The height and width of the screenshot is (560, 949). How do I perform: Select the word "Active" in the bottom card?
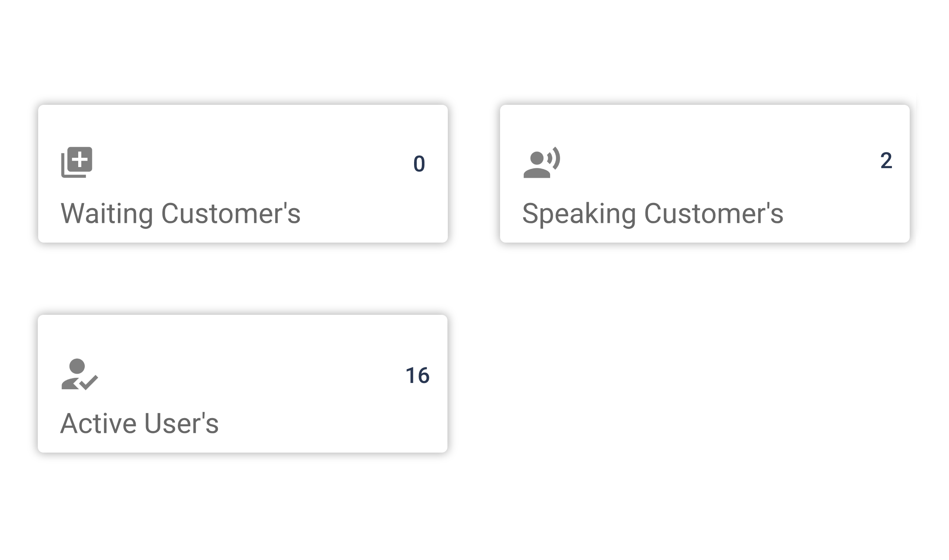[98, 423]
